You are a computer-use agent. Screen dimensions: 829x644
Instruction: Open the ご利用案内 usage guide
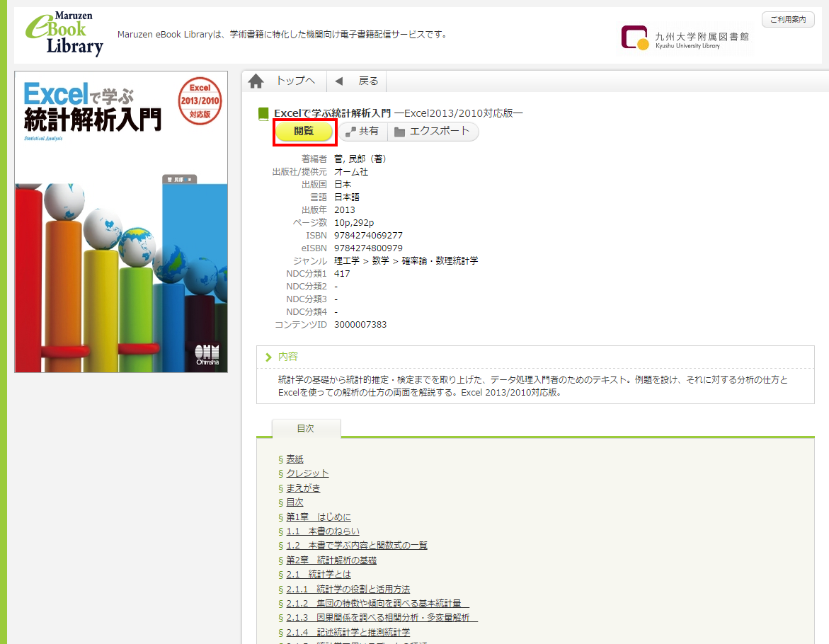pos(788,20)
